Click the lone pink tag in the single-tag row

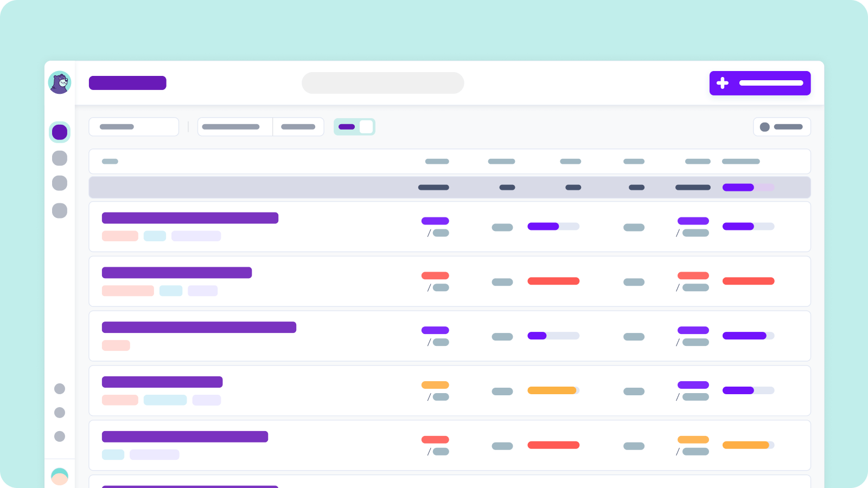click(x=116, y=345)
